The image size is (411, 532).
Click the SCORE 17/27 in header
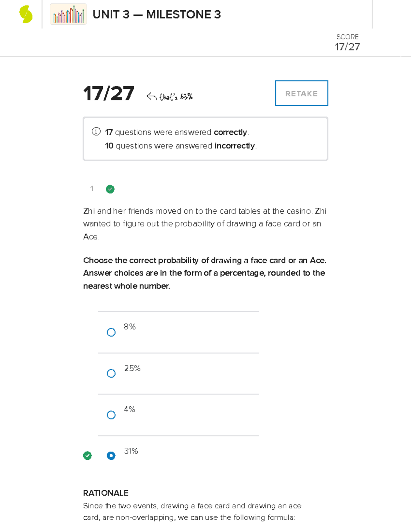click(x=347, y=42)
